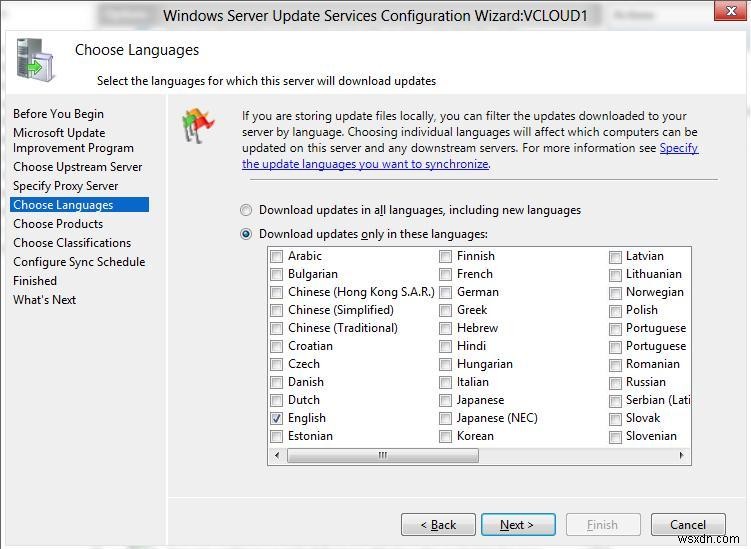Tick the Japanese checkbox
The height and width of the screenshot is (549, 751).
[x=445, y=400]
